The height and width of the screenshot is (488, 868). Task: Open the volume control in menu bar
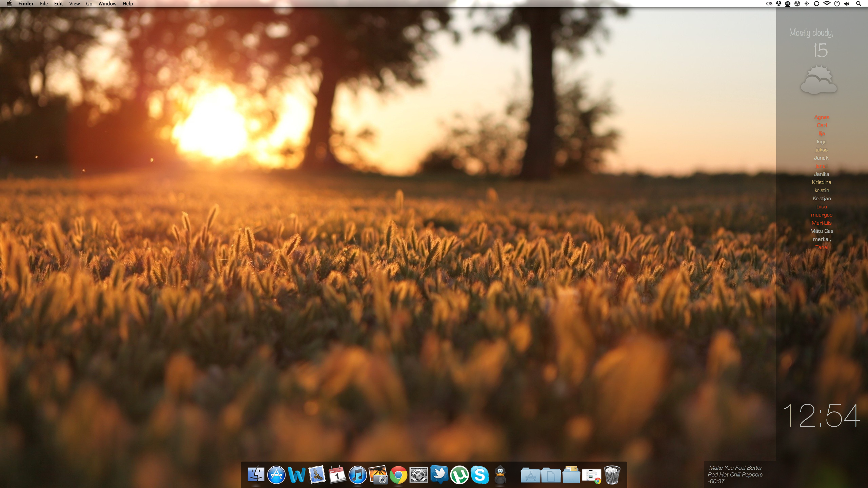point(847,4)
